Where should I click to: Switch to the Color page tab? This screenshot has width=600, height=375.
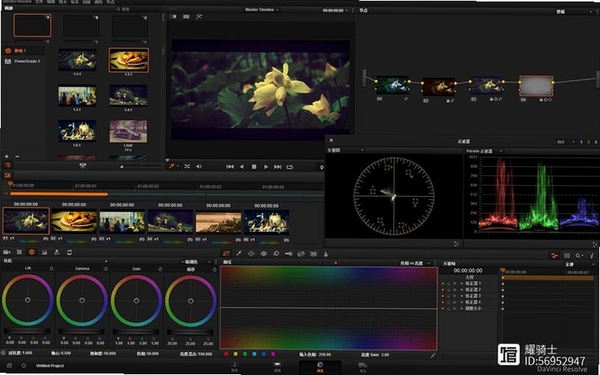(x=320, y=367)
